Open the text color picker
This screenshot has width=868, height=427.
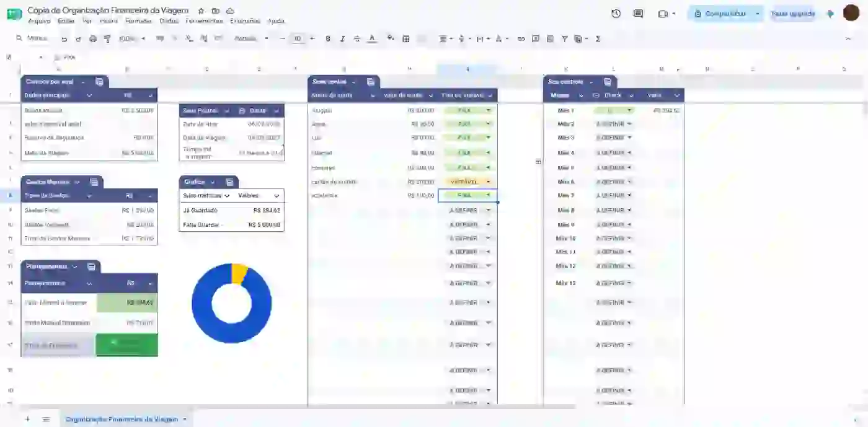[372, 38]
